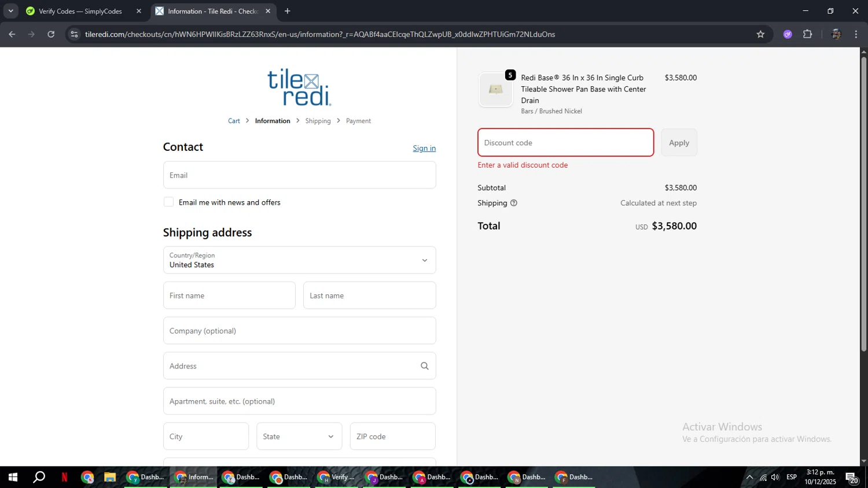868x488 pixels.
Task: Click the "Bars / Brushed Nickel" variant text
Action: coord(551,111)
